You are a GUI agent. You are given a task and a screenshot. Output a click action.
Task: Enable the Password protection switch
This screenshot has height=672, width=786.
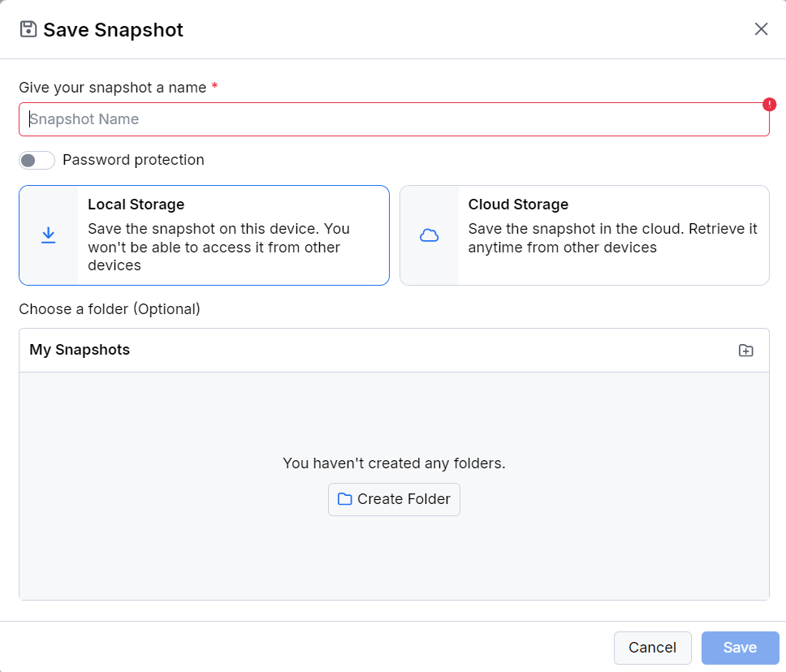pyautogui.click(x=37, y=160)
